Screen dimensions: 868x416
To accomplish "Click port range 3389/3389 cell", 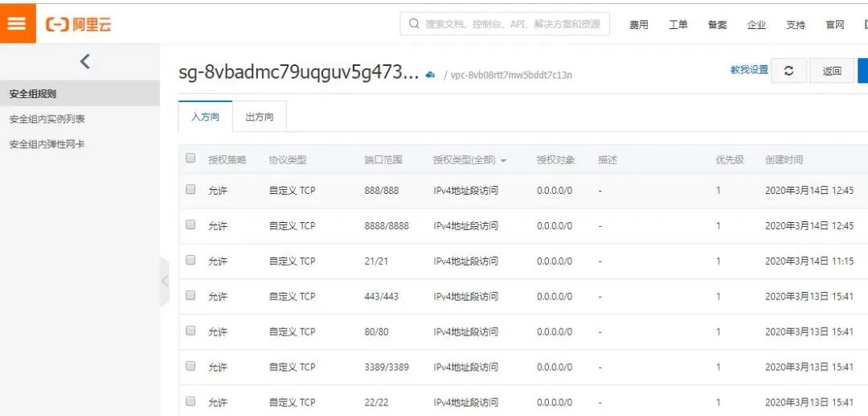I will click(387, 367).
